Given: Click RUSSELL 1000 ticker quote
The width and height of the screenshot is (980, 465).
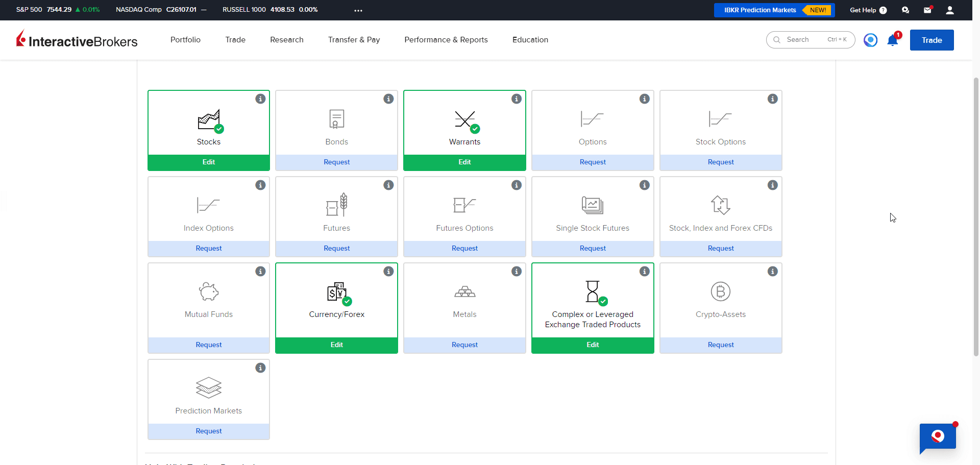Looking at the screenshot, I should 270,10.
